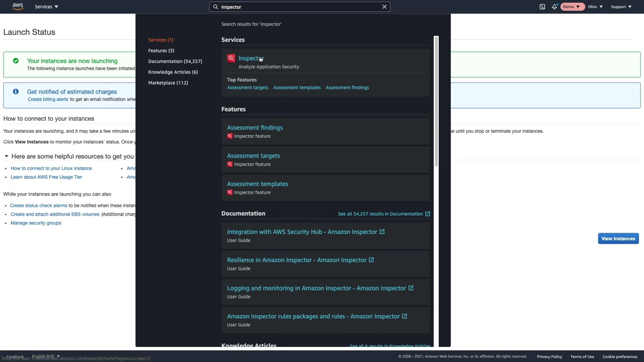Open the CloudShell terminal icon
The width and height of the screenshot is (644, 362).
[x=542, y=7]
